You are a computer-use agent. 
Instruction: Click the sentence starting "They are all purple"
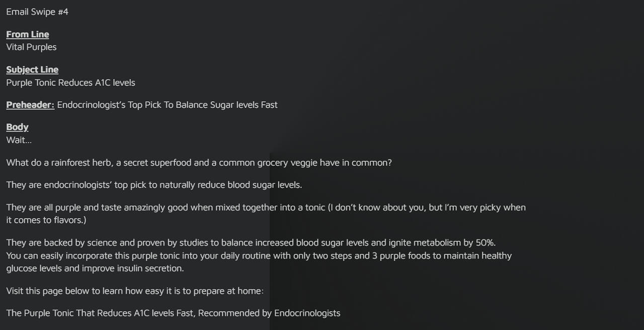[x=266, y=208]
